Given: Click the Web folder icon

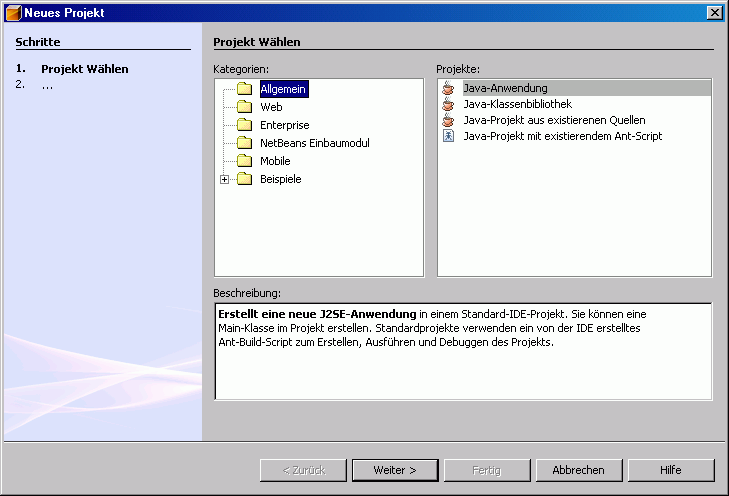Looking at the screenshot, I should click(x=245, y=107).
